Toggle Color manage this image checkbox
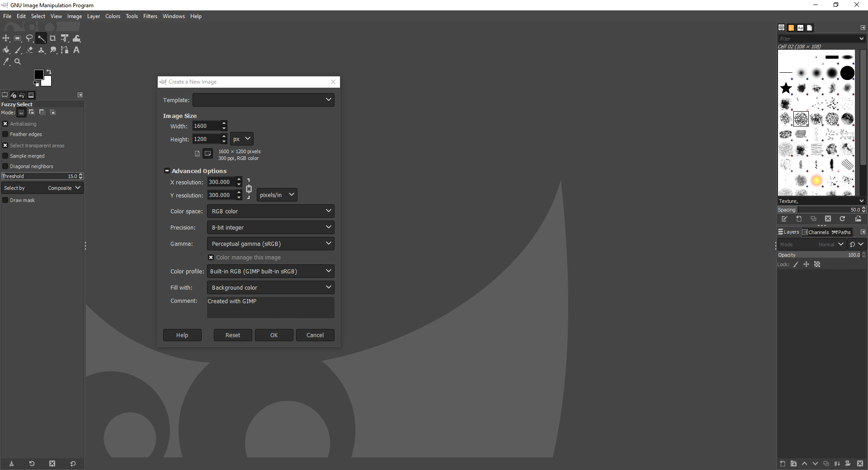The image size is (868, 470). (211, 258)
